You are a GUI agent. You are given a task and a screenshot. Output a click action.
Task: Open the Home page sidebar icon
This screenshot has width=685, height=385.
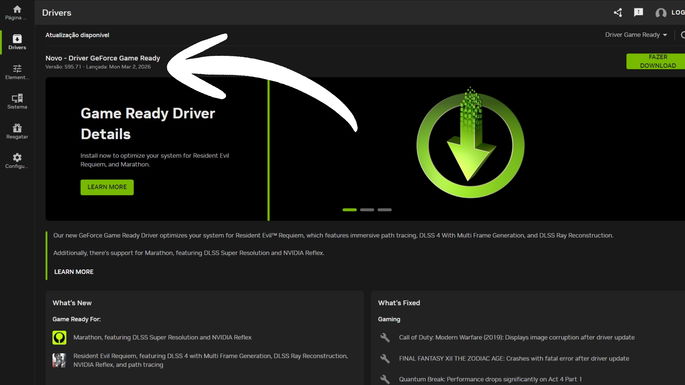point(17,9)
